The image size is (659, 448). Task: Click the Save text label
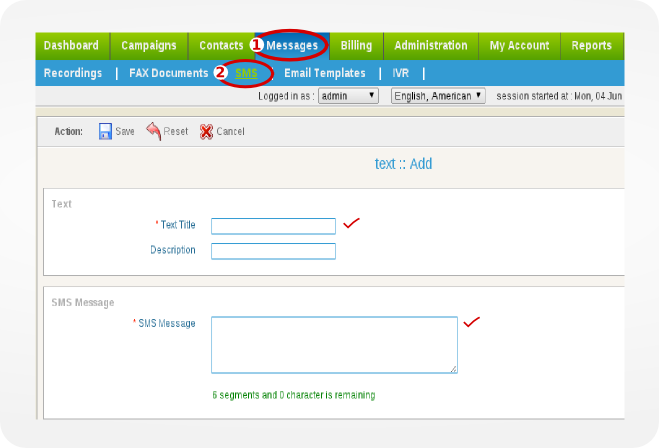pyautogui.click(x=125, y=132)
